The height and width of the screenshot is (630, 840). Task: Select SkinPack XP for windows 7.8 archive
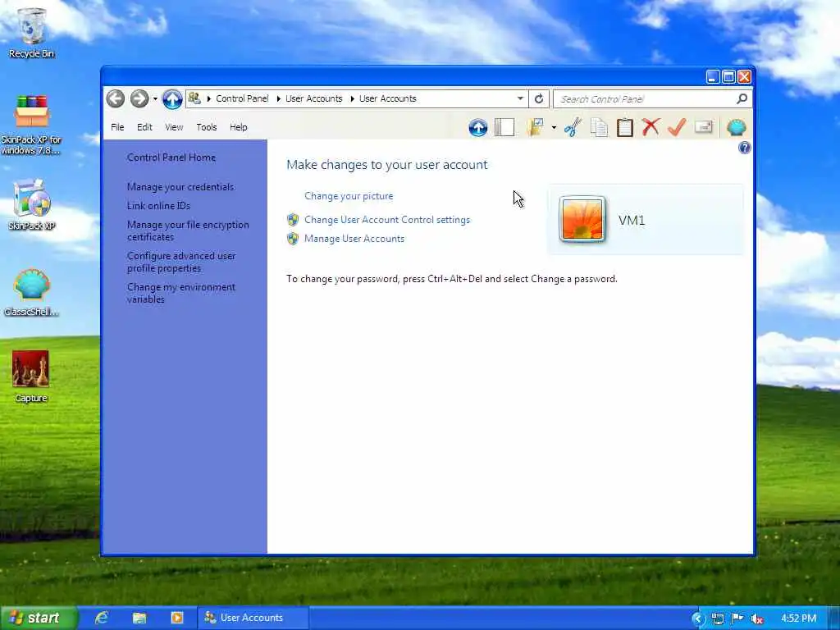(x=32, y=125)
